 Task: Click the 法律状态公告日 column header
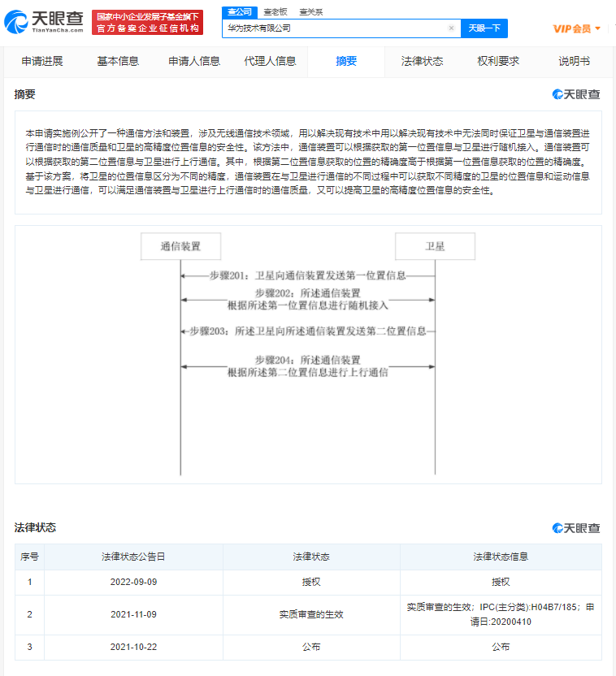(133, 557)
